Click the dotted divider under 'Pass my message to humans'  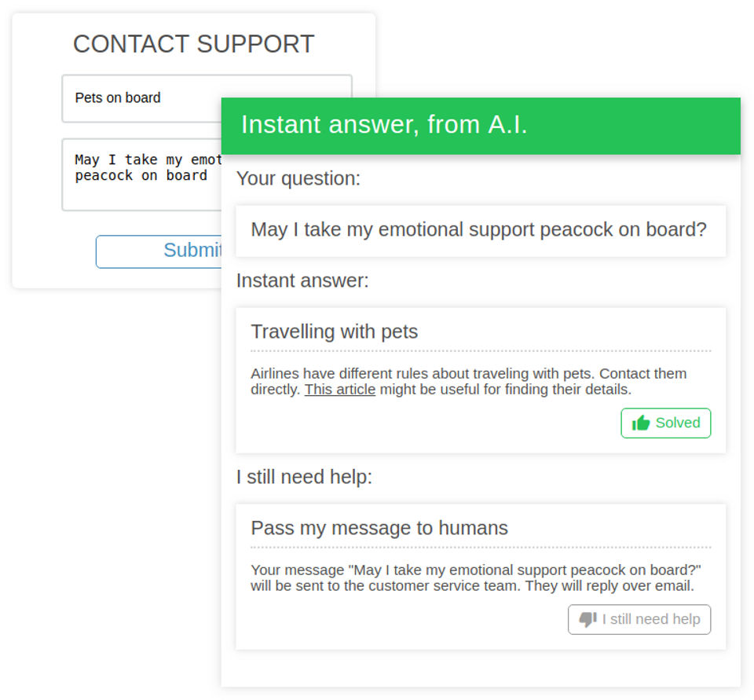tap(481, 547)
